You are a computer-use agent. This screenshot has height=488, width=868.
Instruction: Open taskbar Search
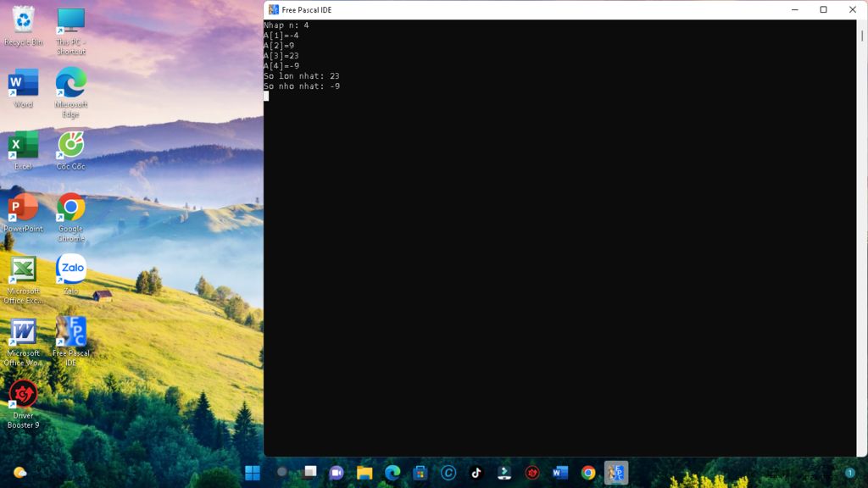click(281, 473)
